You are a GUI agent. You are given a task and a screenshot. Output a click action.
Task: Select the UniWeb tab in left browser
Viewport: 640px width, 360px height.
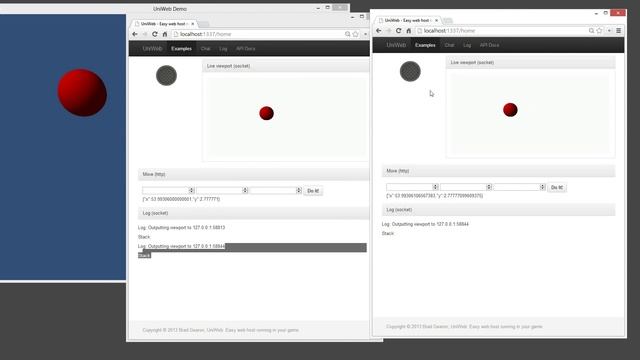(164, 24)
